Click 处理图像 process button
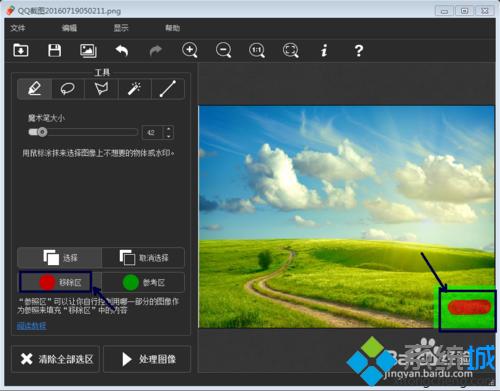 coord(147,359)
